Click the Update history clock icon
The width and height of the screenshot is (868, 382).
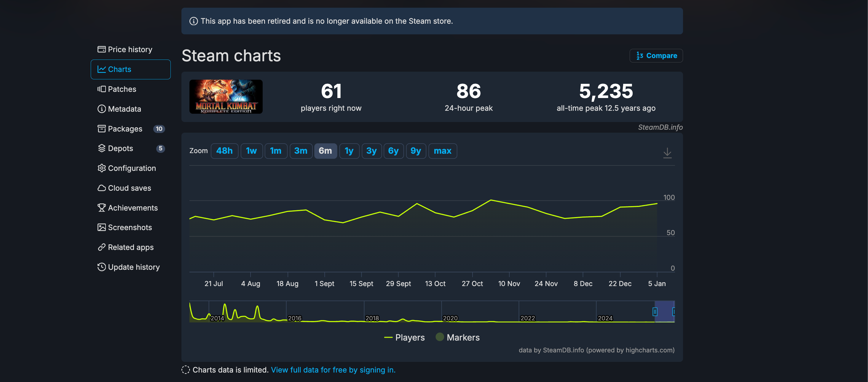(x=101, y=267)
